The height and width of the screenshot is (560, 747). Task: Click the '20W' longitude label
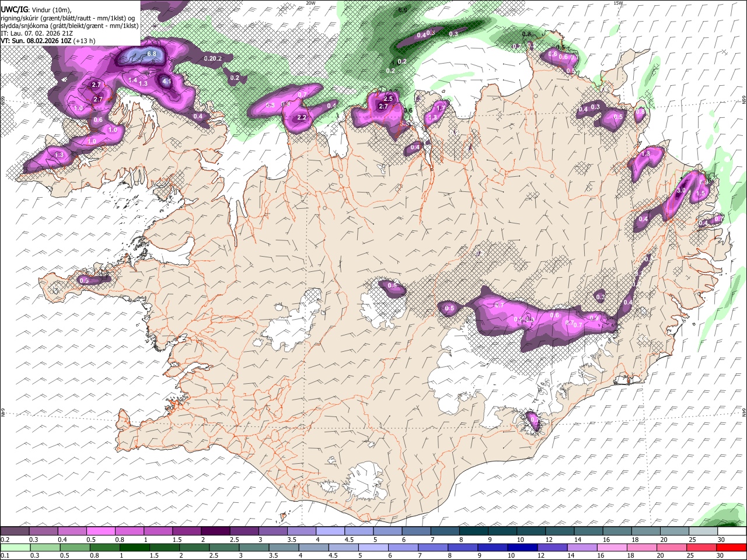point(310,3)
